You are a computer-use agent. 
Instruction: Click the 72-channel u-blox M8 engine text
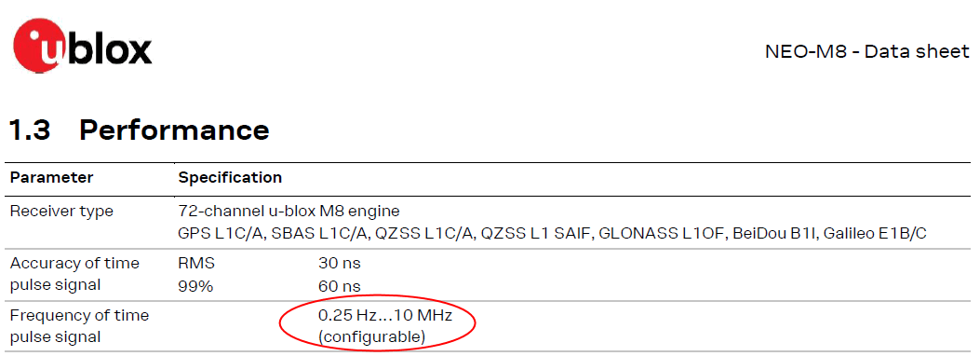(x=289, y=211)
